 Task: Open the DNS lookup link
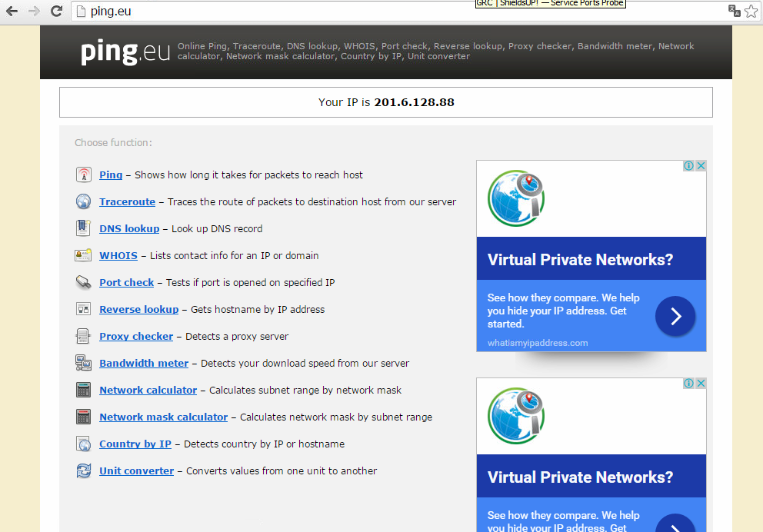pos(129,228)
